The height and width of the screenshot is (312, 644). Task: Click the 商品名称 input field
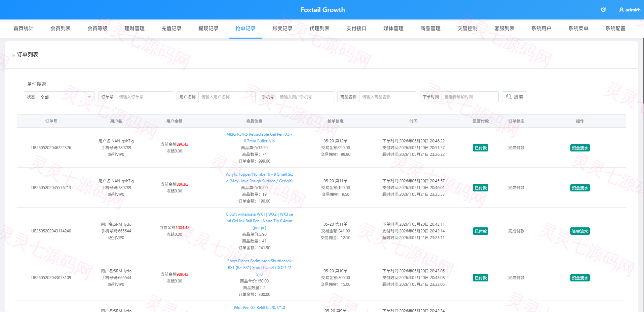pos(387,97)
